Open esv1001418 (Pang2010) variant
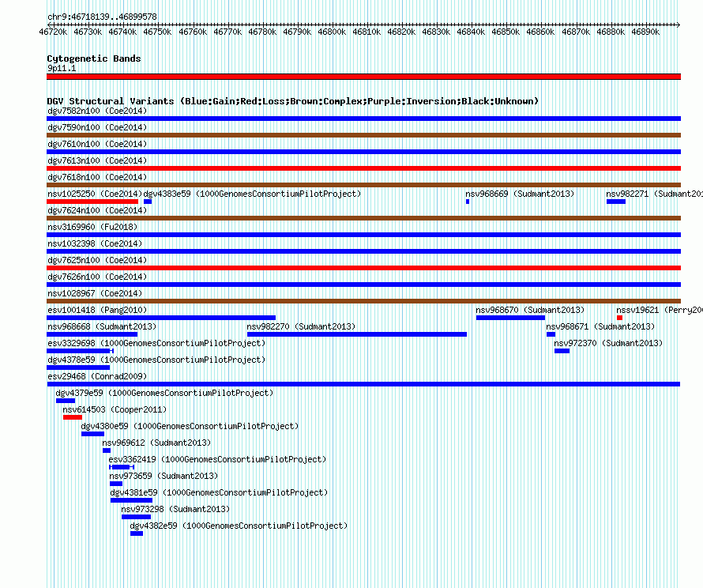 point(97,310)
